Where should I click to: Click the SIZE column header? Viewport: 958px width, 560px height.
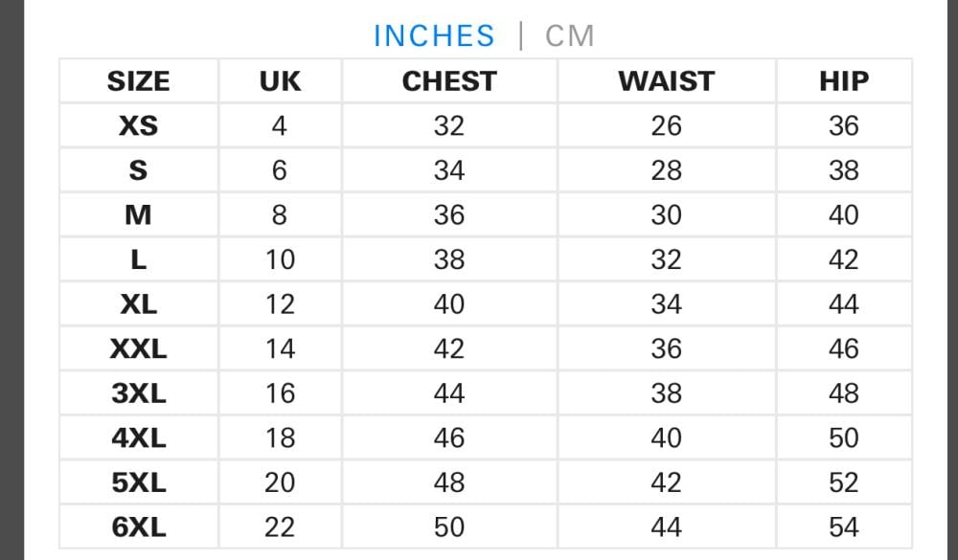click(x=139, y=81)
